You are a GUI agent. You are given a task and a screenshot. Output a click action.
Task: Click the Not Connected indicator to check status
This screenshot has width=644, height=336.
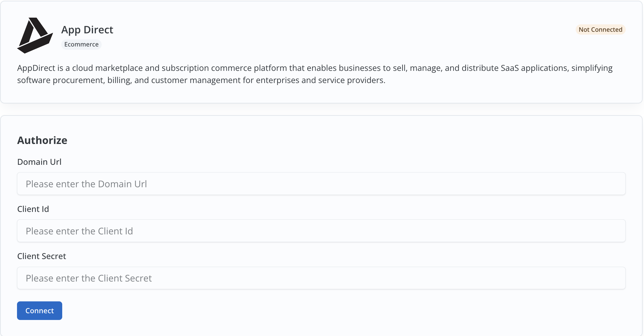600,29
